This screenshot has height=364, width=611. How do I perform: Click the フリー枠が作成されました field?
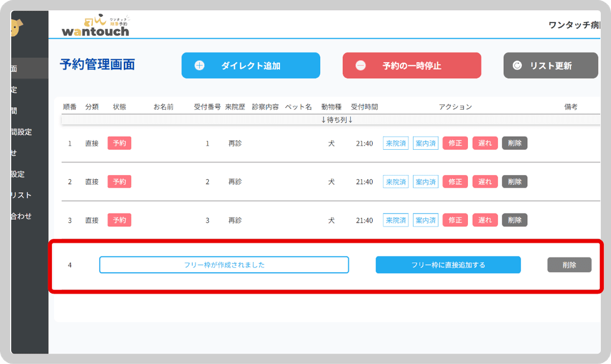[224, 265]
